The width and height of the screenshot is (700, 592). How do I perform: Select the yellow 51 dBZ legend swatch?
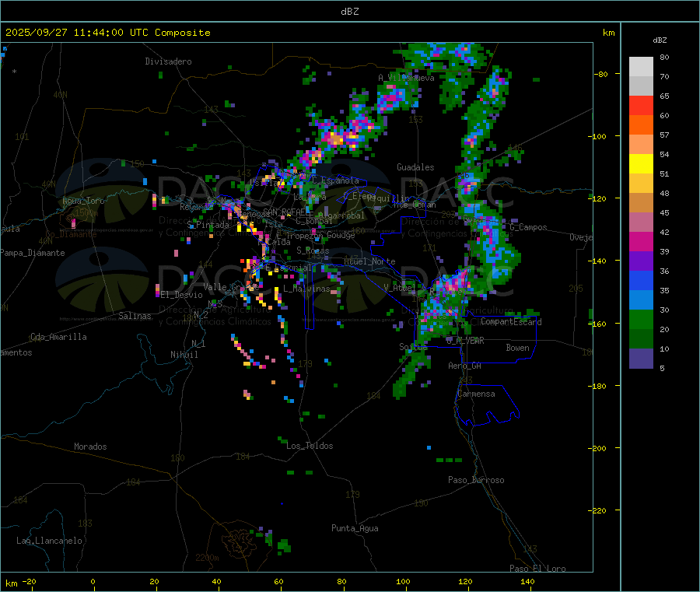[x=641, y=164]
